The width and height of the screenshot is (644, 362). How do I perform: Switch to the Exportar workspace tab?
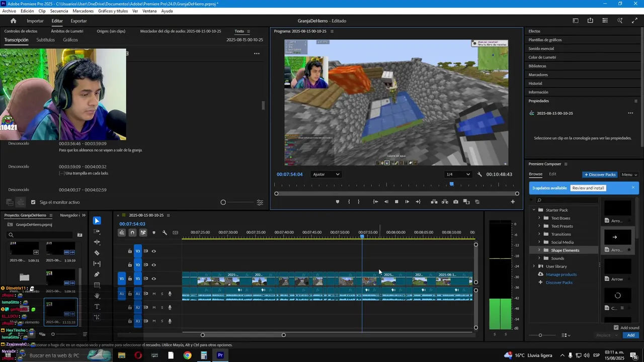pyautogui.click(x=78, y=21)
